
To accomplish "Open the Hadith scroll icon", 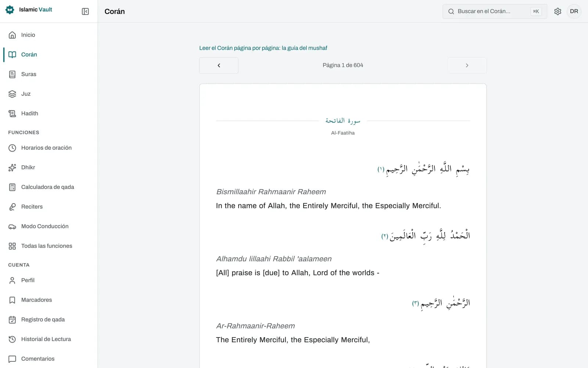I will [x=12, y=113].
